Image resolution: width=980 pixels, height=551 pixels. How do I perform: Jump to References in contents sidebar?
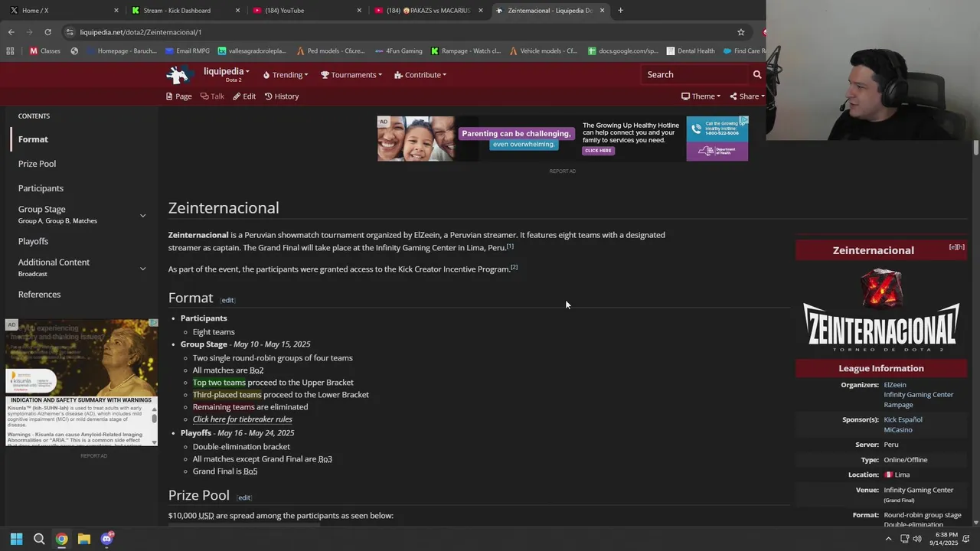[39, 295]
